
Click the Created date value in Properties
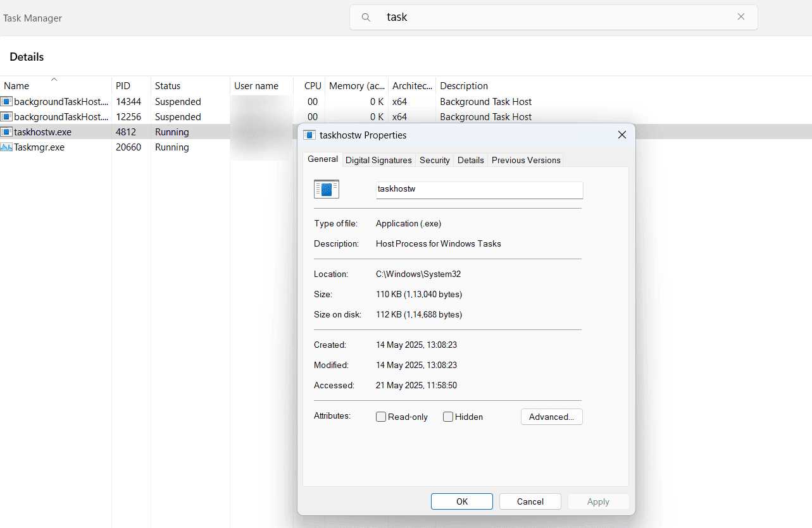416,345
